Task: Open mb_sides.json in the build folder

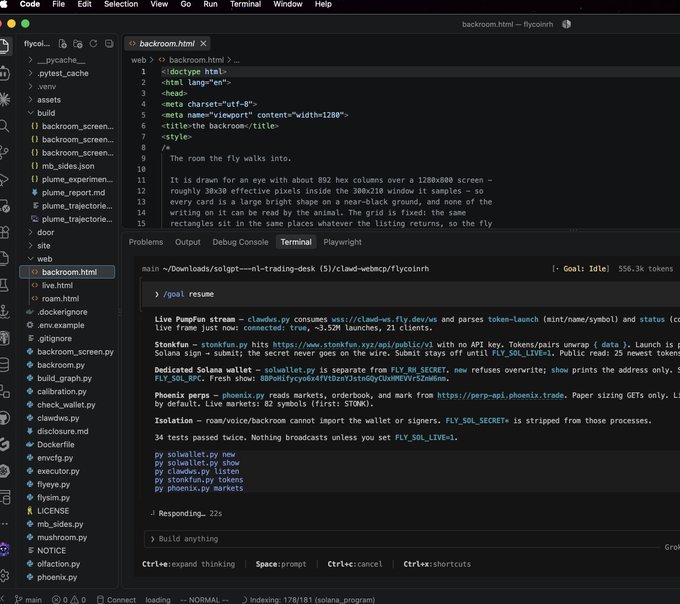Action: tap(69, 166)
